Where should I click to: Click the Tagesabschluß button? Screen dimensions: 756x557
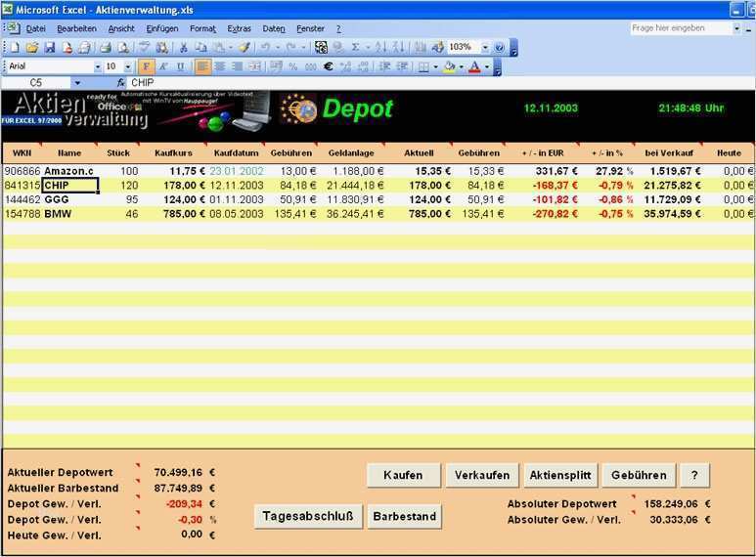(308, 516)
